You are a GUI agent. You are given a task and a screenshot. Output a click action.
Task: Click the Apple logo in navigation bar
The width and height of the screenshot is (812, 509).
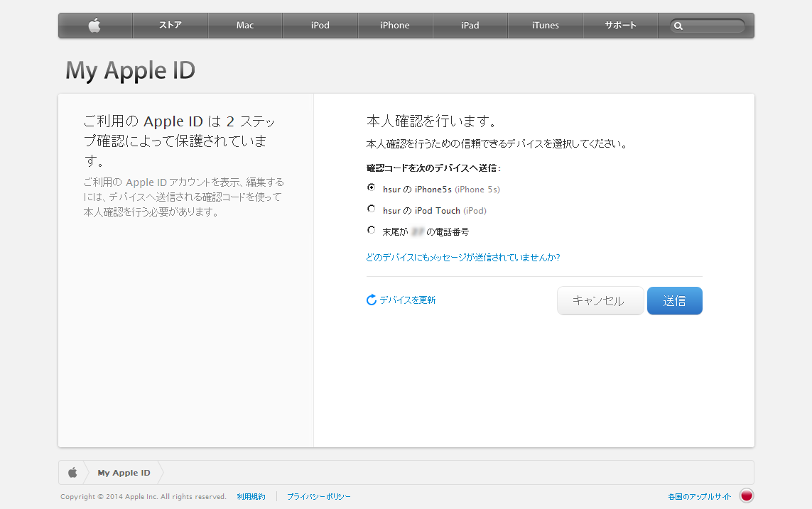tap(94, 26)
